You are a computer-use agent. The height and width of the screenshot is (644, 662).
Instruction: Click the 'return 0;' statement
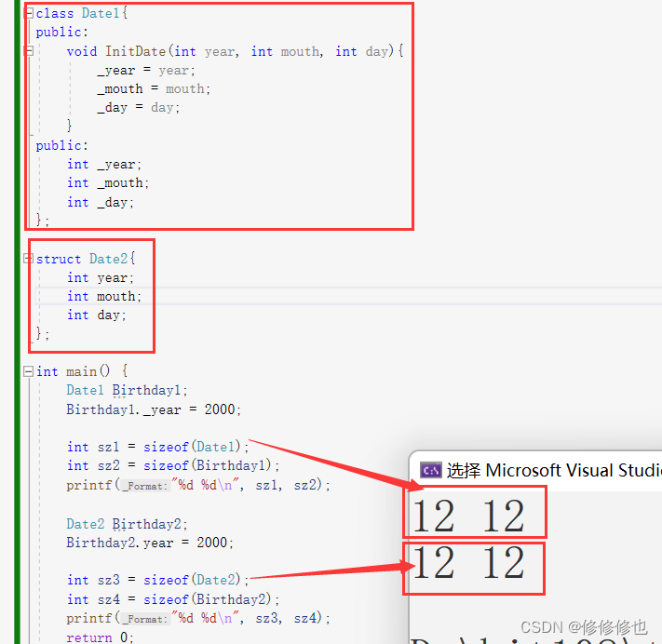coord(100,637)
